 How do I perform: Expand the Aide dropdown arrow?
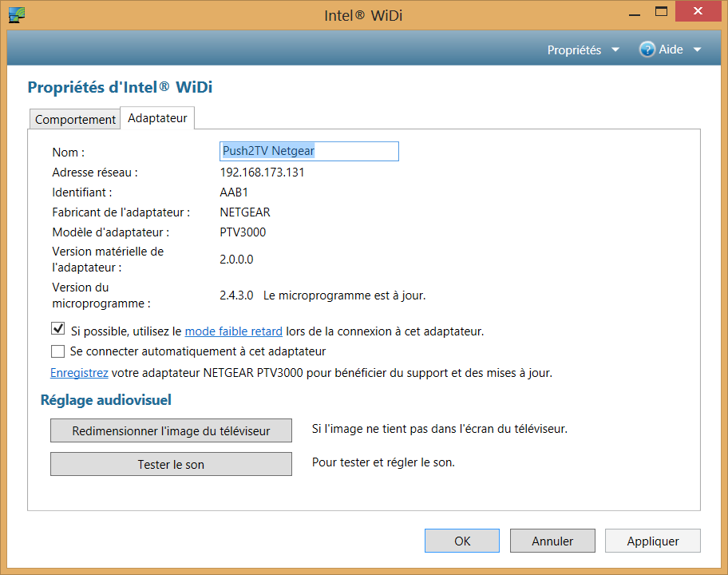(x=697, y=50)
